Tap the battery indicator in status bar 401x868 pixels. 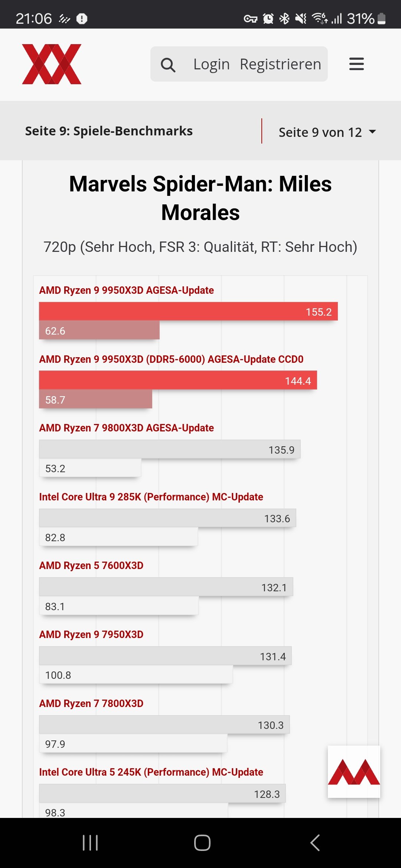coord(382,19)
